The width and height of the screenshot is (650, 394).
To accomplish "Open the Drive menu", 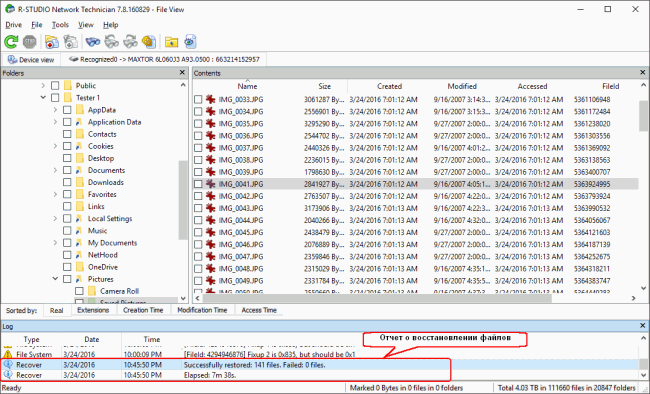I will [x=13, y=25].
